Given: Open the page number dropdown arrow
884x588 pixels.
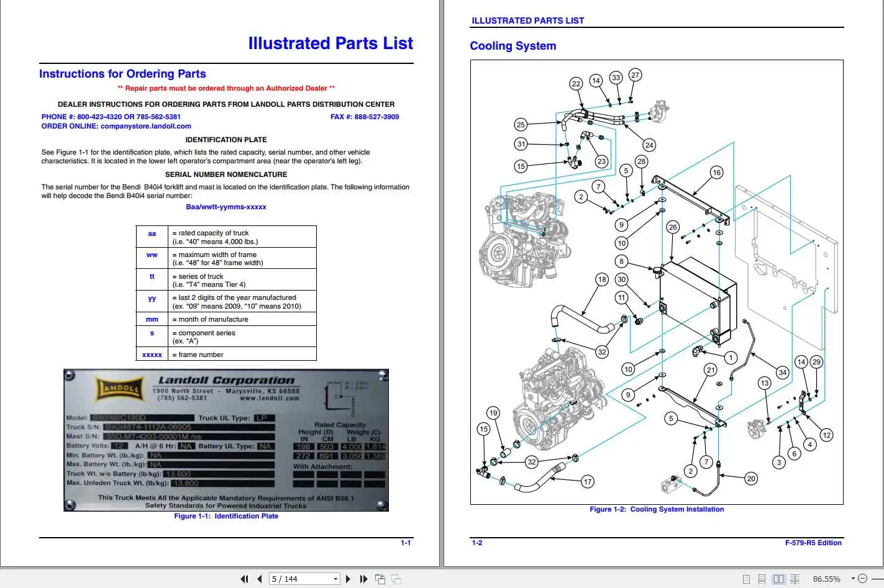Looking at the screenshot, I should pos(334,578).
